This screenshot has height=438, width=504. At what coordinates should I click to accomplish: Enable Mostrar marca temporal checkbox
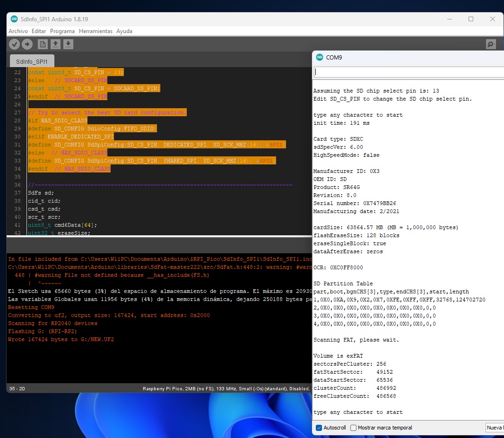(x=354, y=428)
